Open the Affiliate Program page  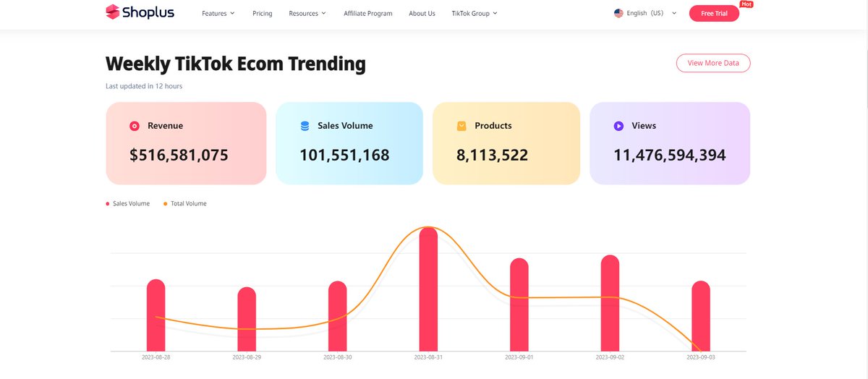point(368,13)
